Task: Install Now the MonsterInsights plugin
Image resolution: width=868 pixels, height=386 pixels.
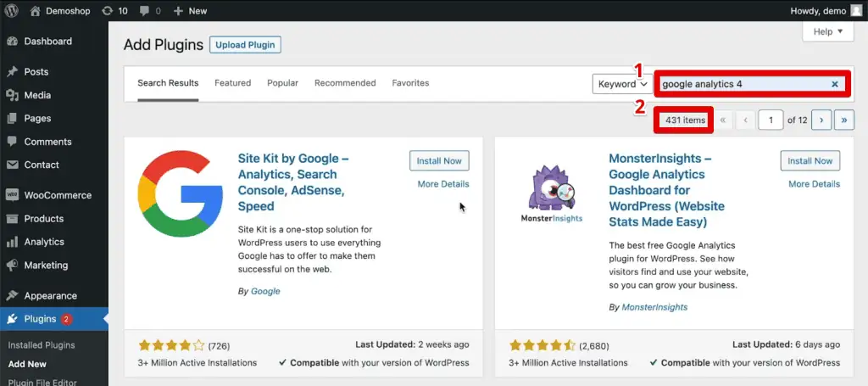Action: [810, 160]
